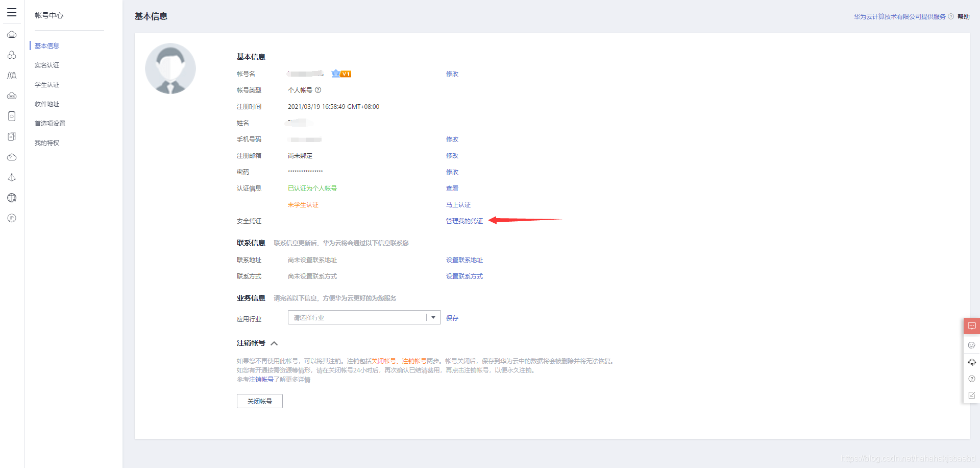Open the cluster service icon in left sidebar
This screenshot has width=980, height=468.
(12, 55)
